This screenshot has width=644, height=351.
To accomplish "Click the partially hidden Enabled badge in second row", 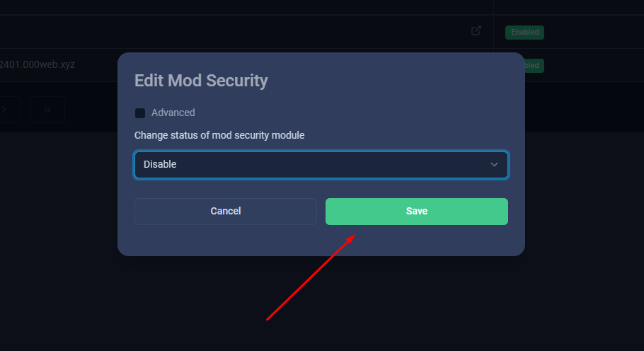I will [534, 66].
